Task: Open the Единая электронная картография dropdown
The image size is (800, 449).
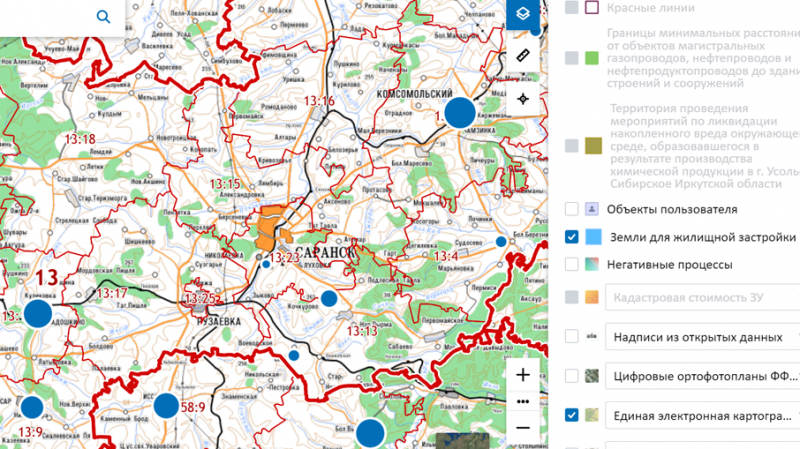Action: (x=705, y=415)
